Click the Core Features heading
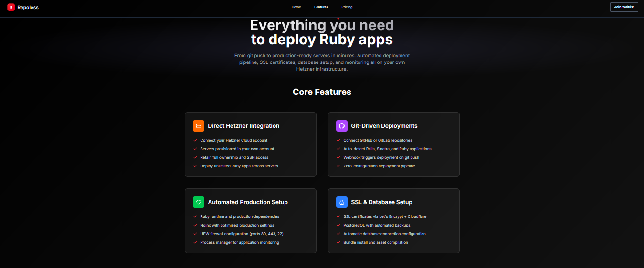Viewport: 644px width, 268px height. [x=322, y=92]
